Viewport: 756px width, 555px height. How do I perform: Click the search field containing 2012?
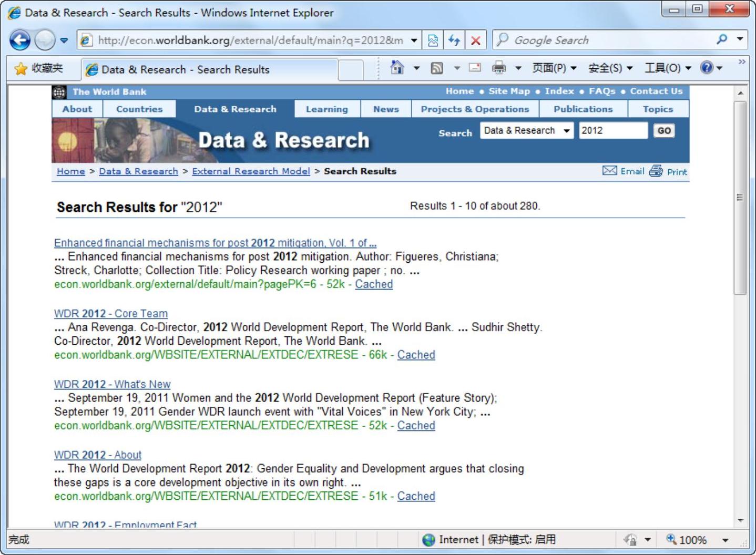point(613,130)
